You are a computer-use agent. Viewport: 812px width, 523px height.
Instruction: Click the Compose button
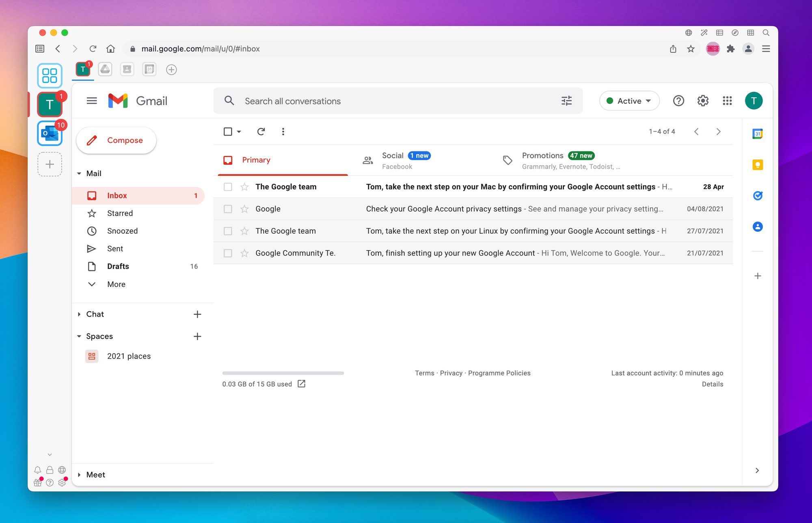coord(116,140)
